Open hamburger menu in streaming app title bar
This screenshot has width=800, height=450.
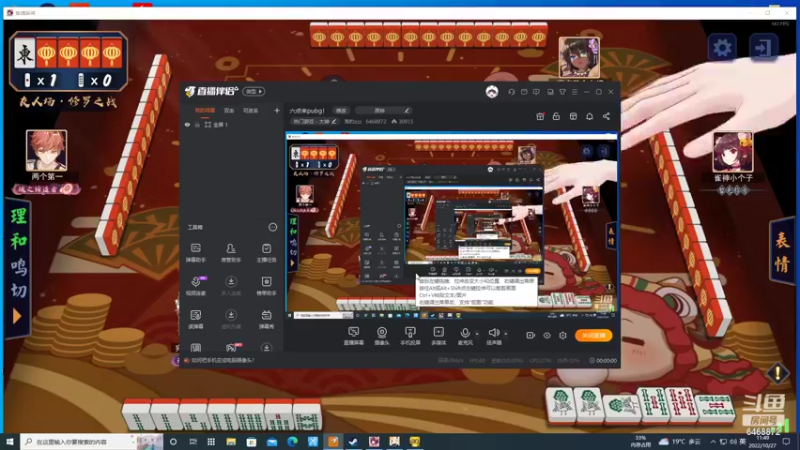point(574,92)
